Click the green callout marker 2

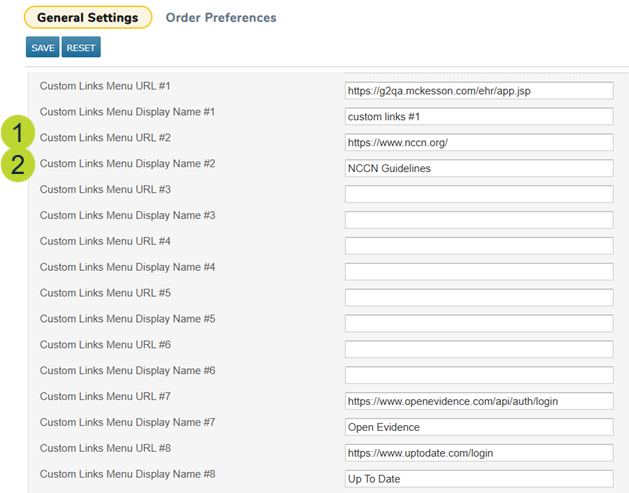(18, 164)
